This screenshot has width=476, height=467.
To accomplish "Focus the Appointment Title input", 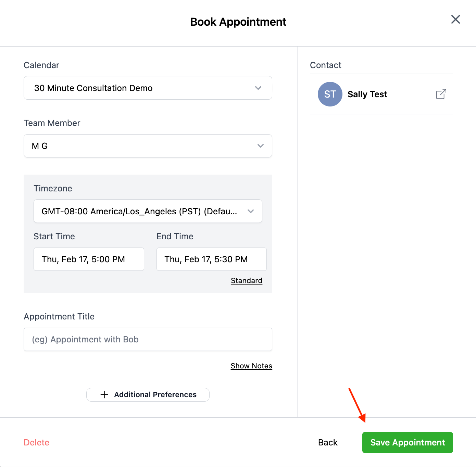I will (148, 339).
